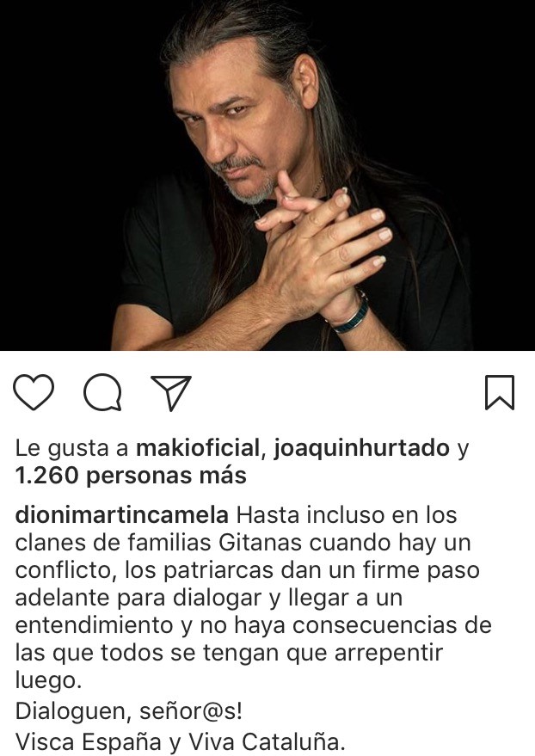Save the post with the bookmark icon

coord(500,392)
